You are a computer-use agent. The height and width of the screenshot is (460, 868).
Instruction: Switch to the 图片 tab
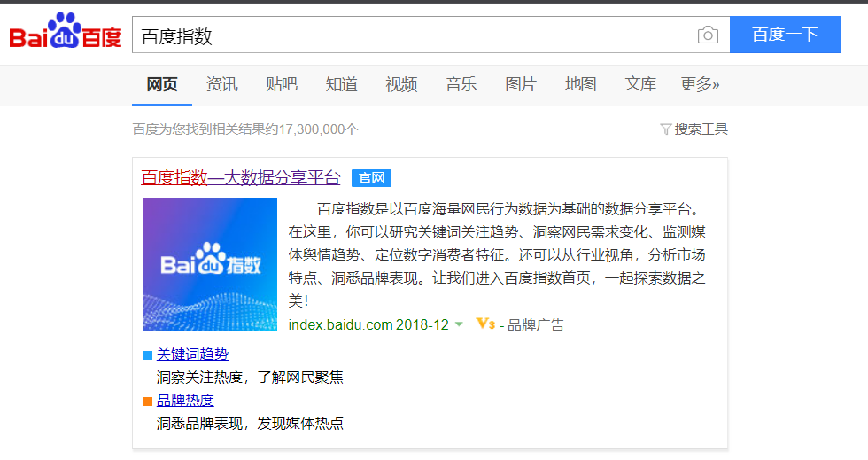point(521,84)
